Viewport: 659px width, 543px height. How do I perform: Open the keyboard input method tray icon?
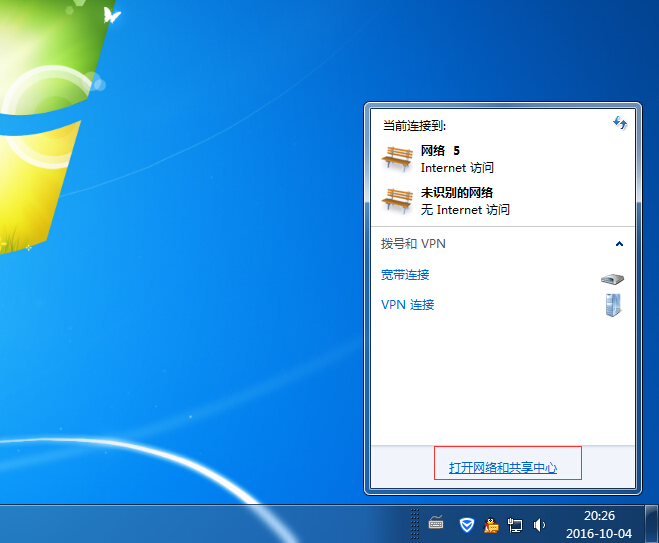(x=436, y=523)
